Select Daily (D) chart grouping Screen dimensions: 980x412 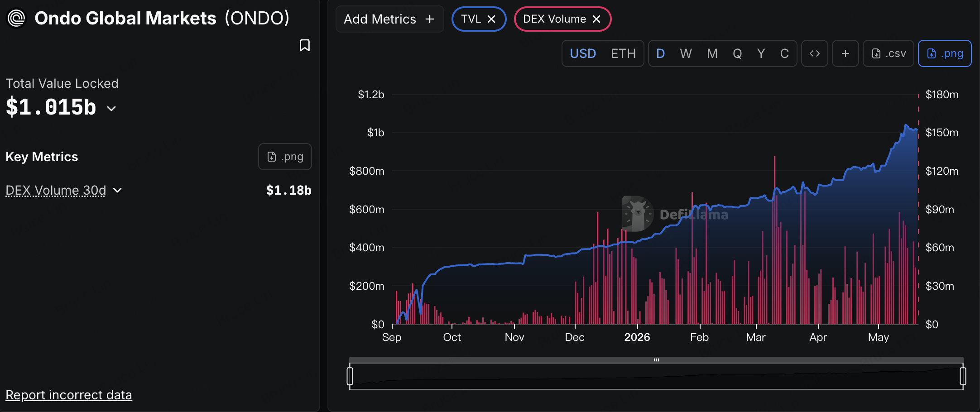[661, 53]
